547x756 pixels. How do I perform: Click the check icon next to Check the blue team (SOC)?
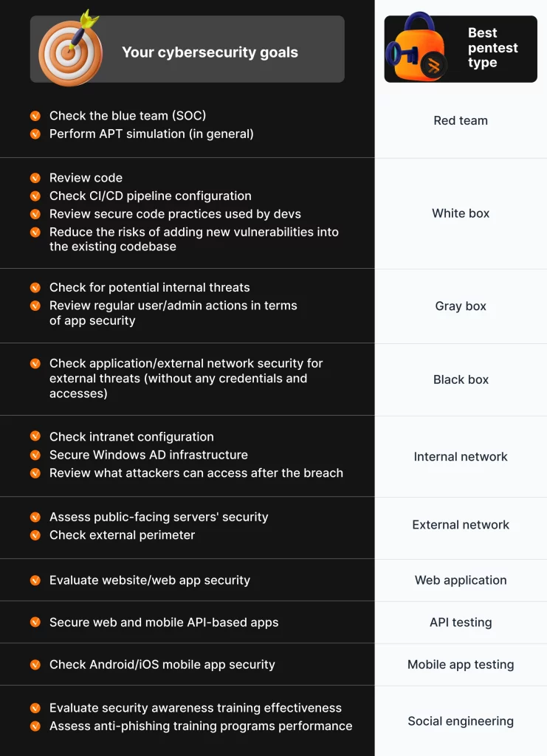[35, 116]
